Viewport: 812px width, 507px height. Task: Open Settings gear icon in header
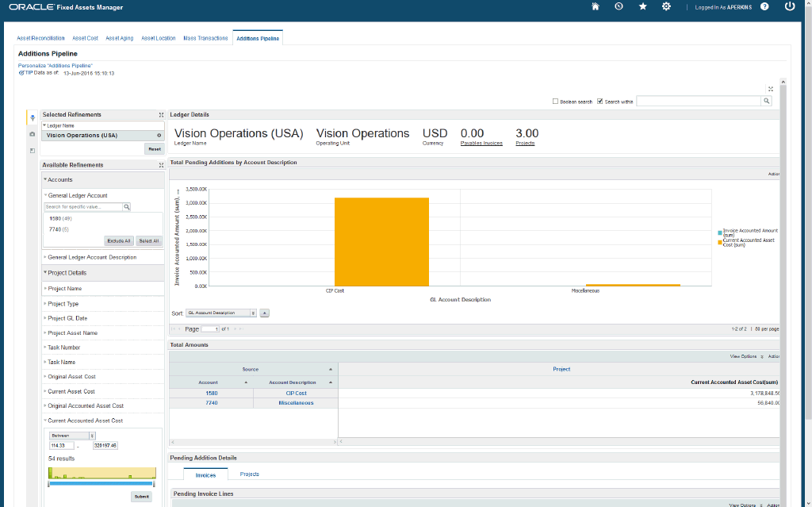[x=666, y=6]
